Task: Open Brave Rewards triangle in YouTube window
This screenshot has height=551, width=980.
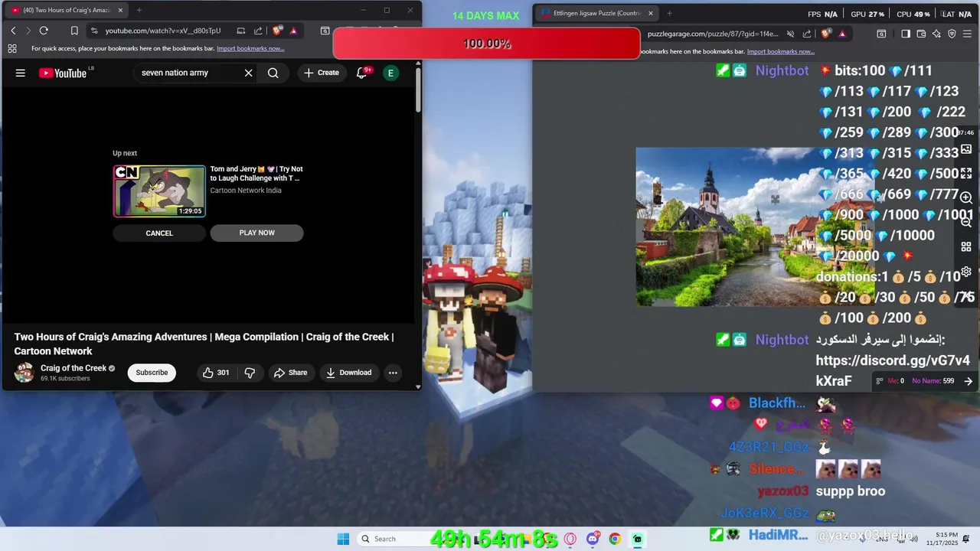Action: tap(293, 31)
